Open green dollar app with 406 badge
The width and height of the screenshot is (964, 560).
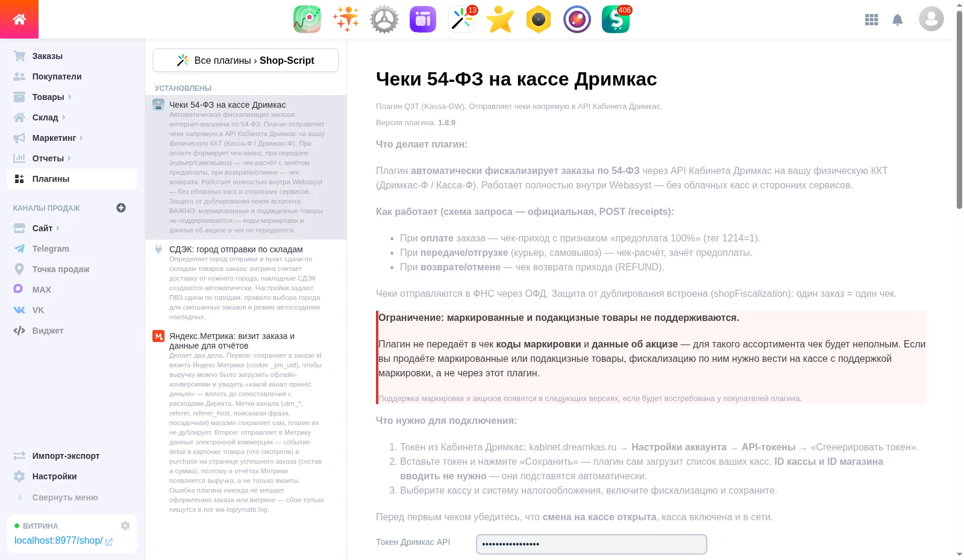[x=616, y=19]
